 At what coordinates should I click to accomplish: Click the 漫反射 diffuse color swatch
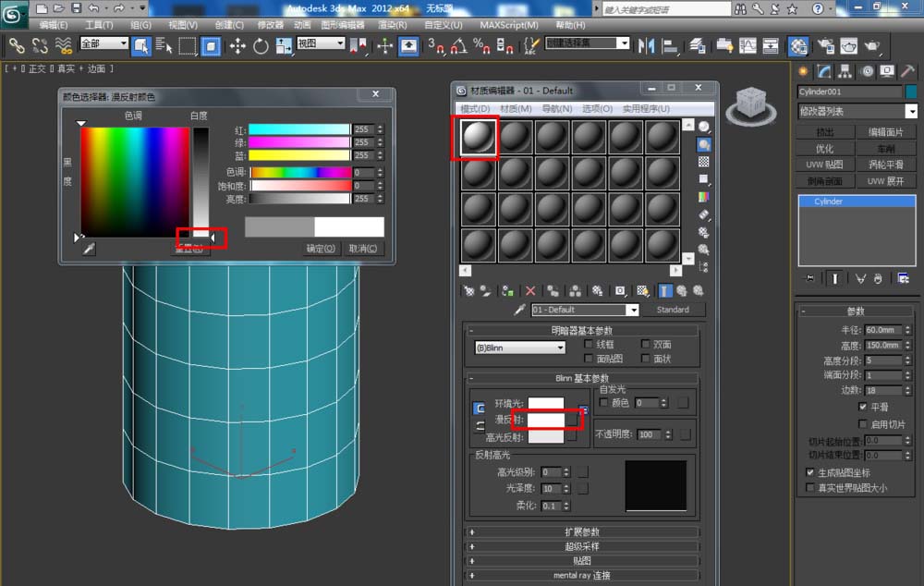(x=545, y=420)
